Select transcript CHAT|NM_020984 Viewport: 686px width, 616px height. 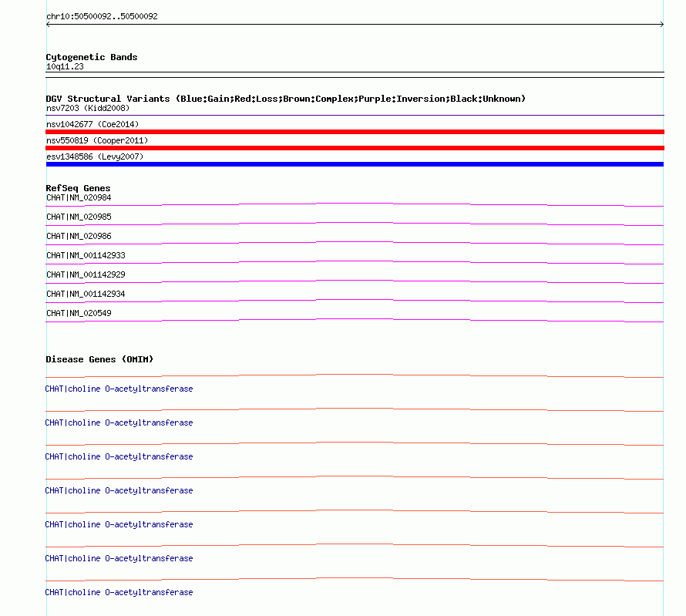tap(79, 197)
